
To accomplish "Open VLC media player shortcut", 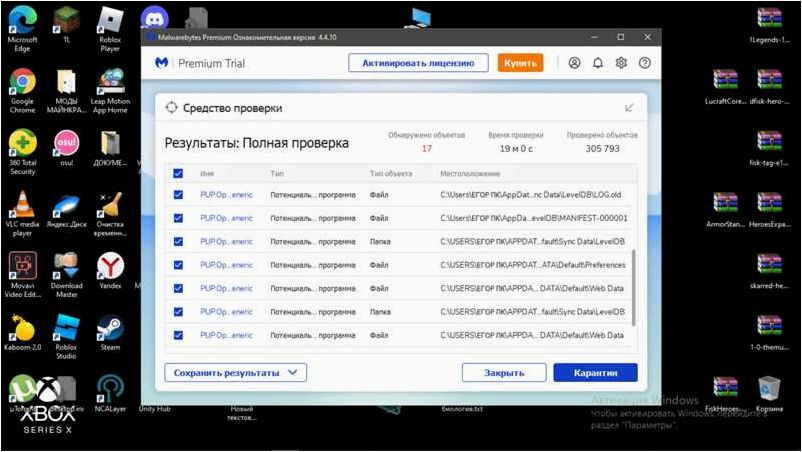I will pyautogui.click(x=22, y=214).
